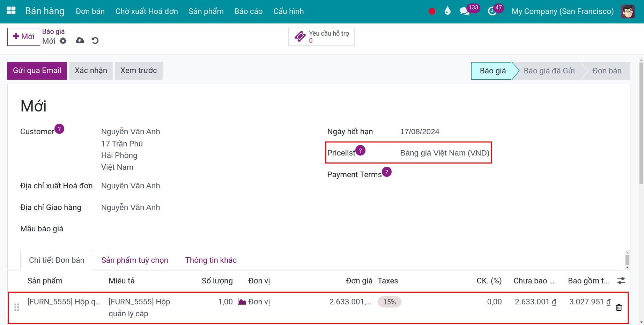
Task: Click the Miêu tả column header
Action: coord(121,281)
